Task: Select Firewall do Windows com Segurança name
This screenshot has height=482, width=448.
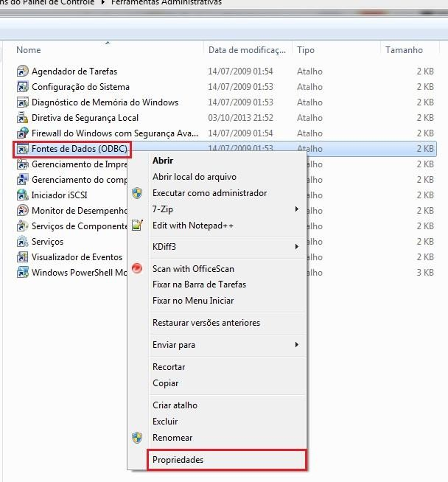Action: click(115, 133)
